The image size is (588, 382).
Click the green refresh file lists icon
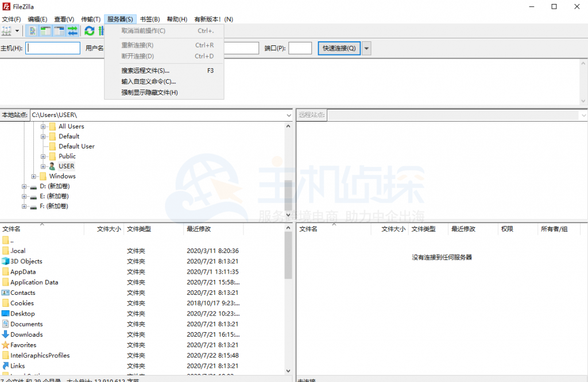click(89, 31)
